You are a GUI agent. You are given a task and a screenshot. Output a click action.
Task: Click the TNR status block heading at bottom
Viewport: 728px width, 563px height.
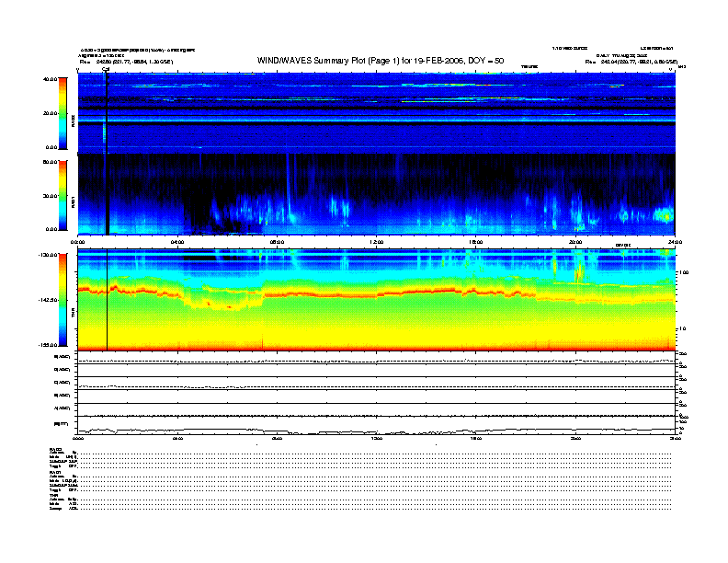[x=53, y=495]
